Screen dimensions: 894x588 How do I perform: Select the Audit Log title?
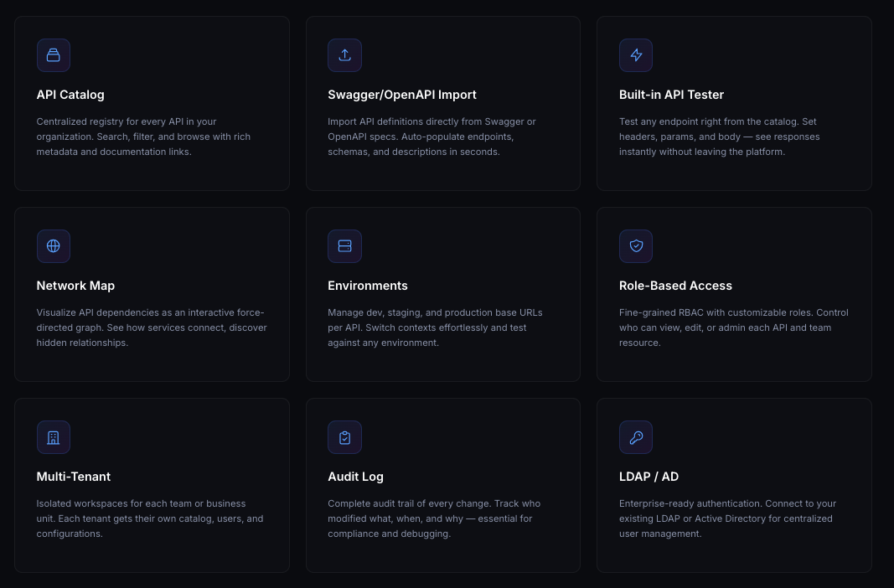355,477
